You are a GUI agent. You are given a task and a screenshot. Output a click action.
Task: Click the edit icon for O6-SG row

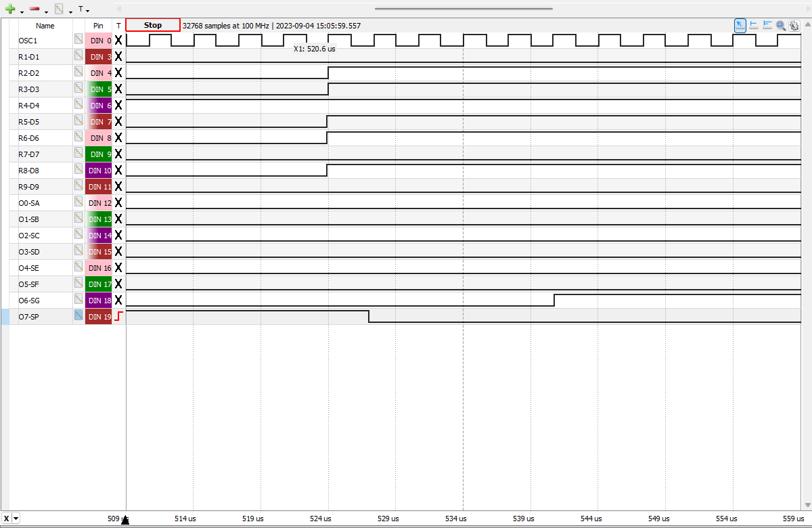[78, 300]
